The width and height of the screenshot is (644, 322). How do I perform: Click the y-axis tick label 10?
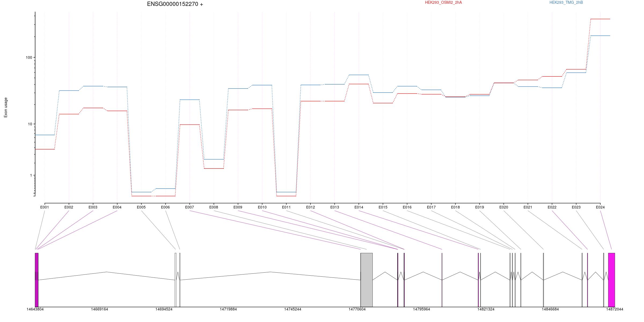30,124
